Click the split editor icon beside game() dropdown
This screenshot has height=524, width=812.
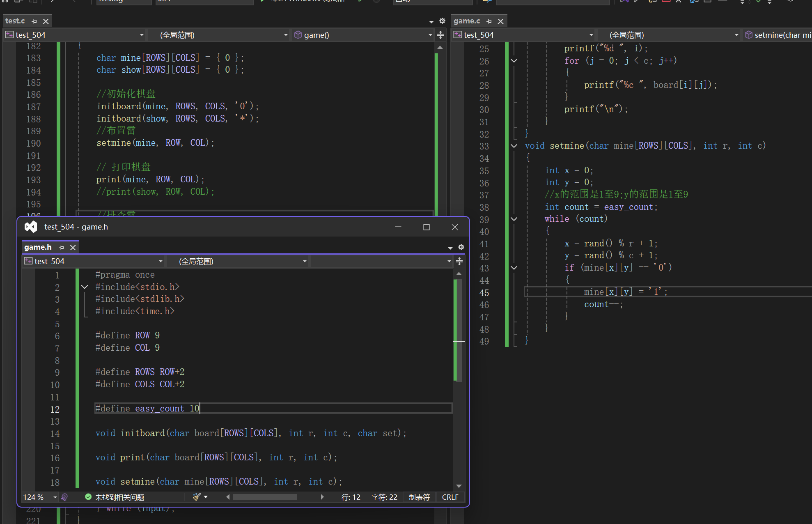coord(440,35)
